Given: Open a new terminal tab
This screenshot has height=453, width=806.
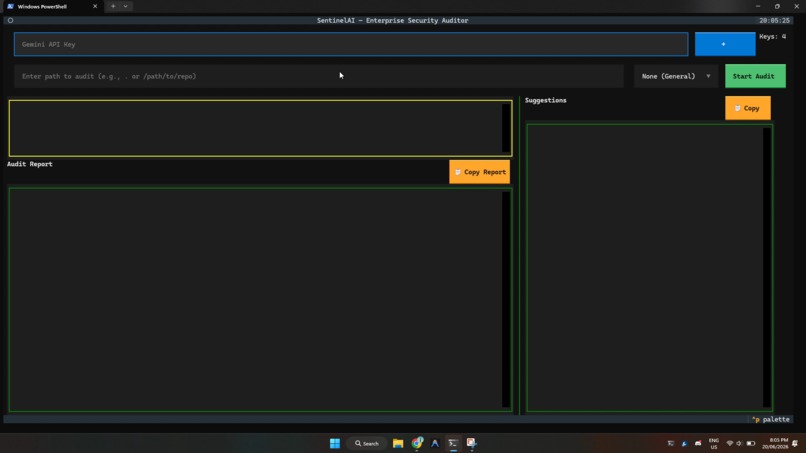Looking at the screenshot, I should (113, 6).
